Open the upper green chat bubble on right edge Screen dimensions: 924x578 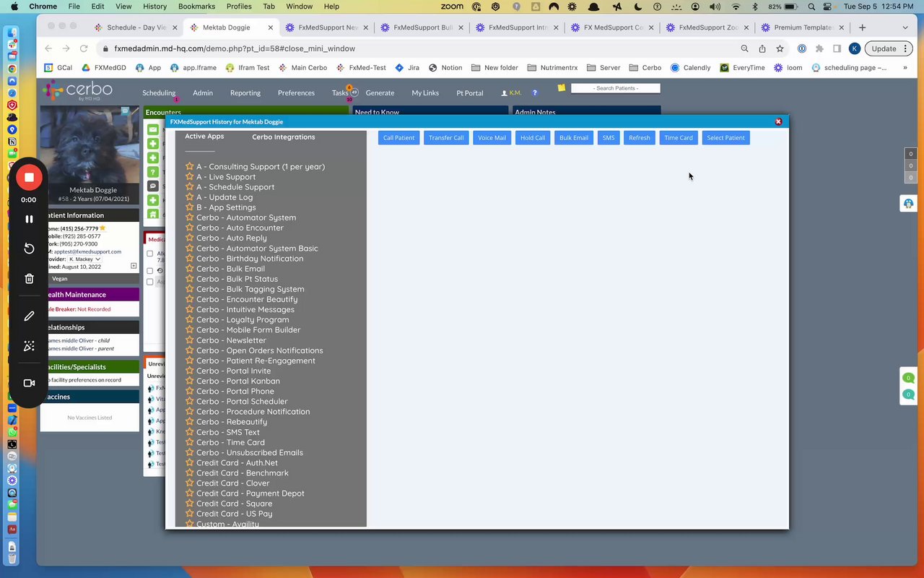pyautogui.click(x=909, y=378)
